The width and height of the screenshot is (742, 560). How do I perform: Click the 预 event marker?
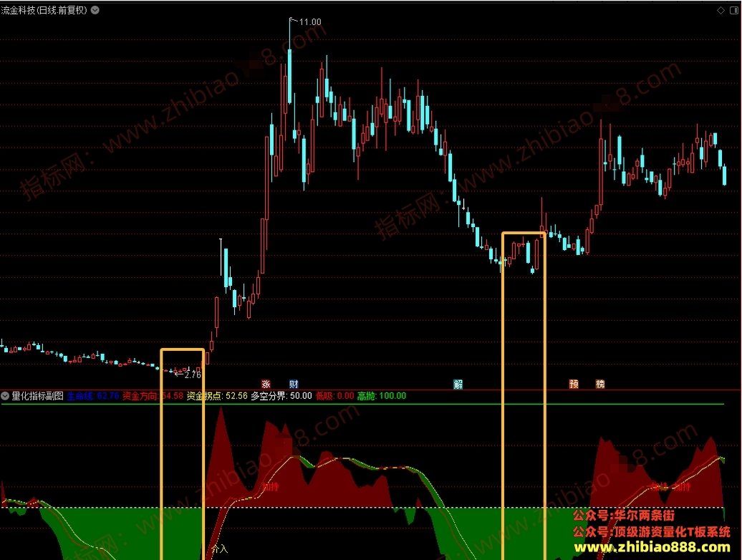[574, 384]
